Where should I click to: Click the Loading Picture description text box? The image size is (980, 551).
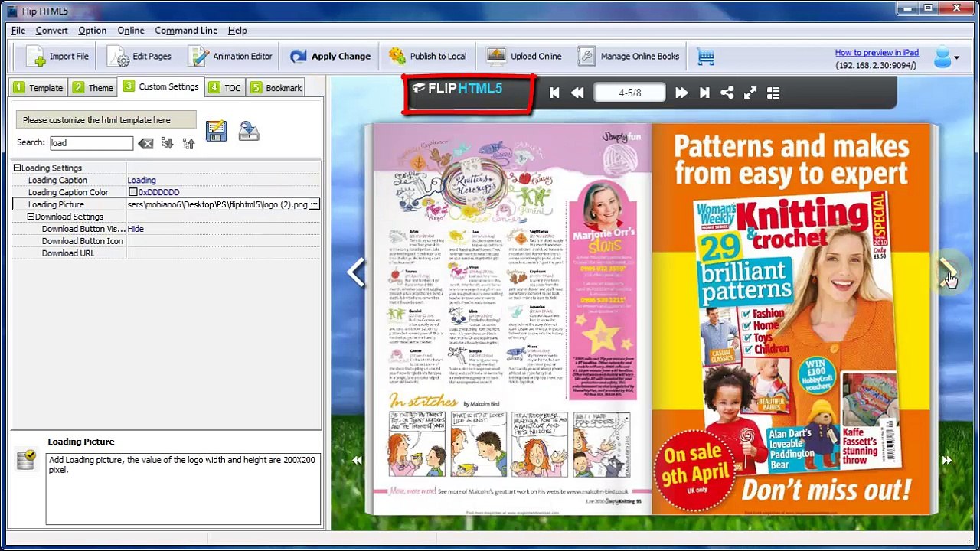(183, 489)
